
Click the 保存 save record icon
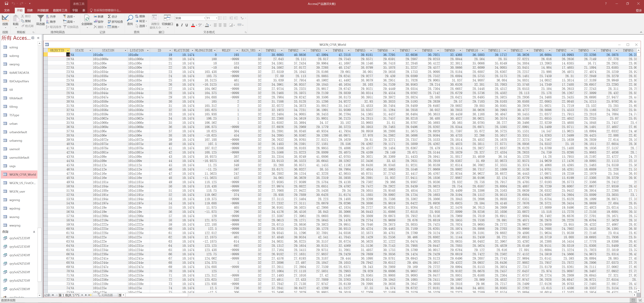tap(98, 22)
